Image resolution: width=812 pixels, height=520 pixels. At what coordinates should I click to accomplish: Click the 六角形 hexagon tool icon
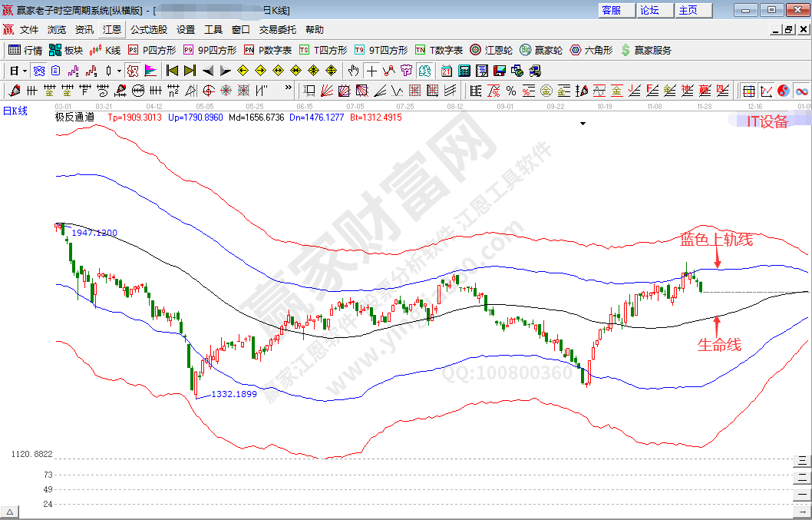coord(591,50)
